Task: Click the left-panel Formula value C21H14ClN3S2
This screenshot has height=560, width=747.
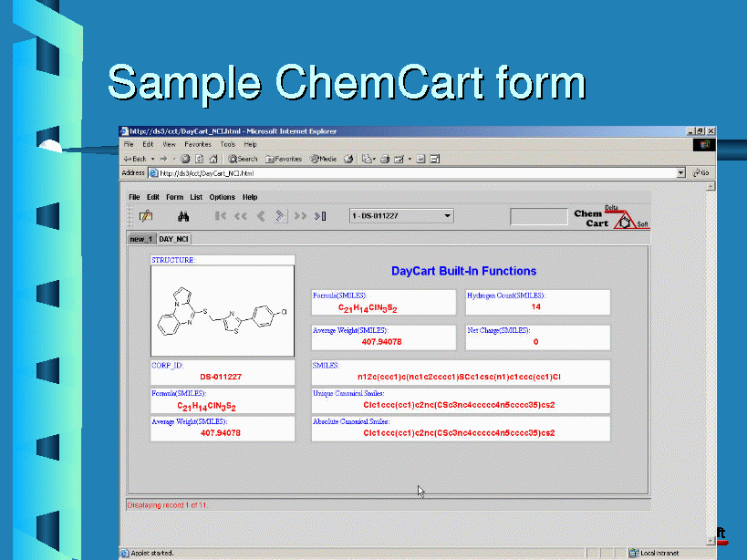Action: tap(206, 407)
